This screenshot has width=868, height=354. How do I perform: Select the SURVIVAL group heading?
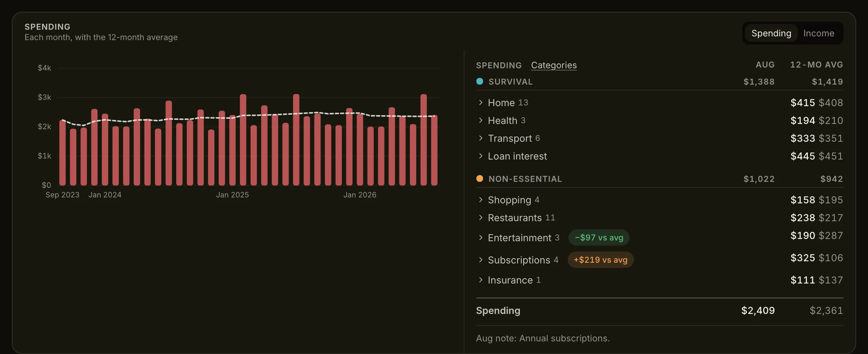point(511,82)
